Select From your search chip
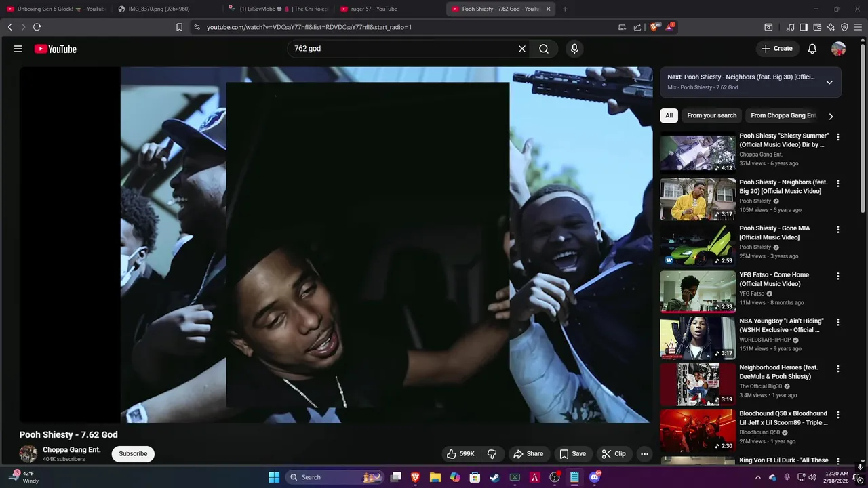 (x=711, y=115)
